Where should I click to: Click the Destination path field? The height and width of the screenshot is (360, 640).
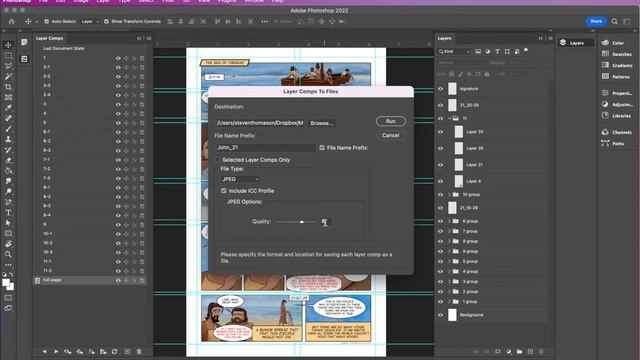[x=260, y=123]
